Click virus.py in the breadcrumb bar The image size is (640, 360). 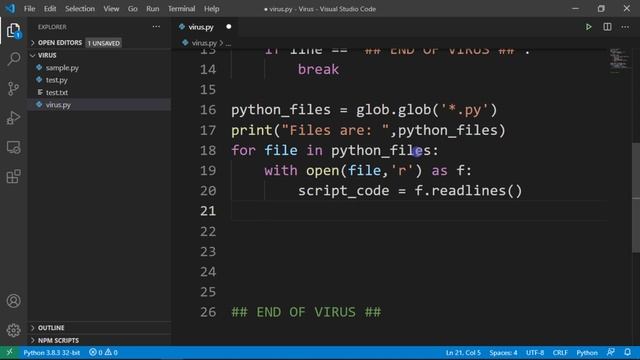(204, 43)
